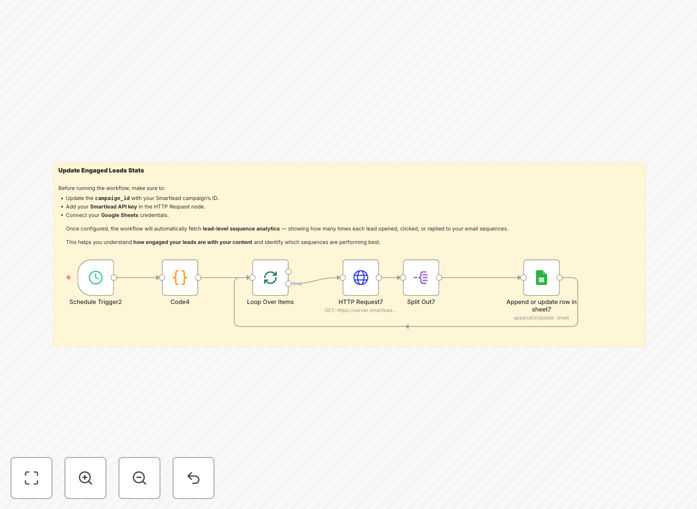Click the Update Engaged Leads Stats heading

[x=101, y=170]
